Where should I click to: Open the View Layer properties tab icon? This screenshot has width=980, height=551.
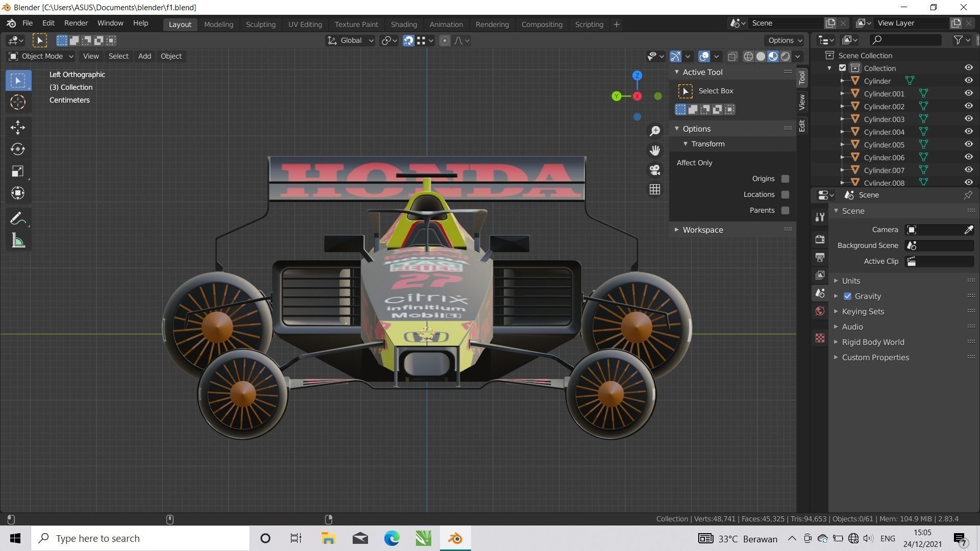pyautogui.click(x=820, y=275)
